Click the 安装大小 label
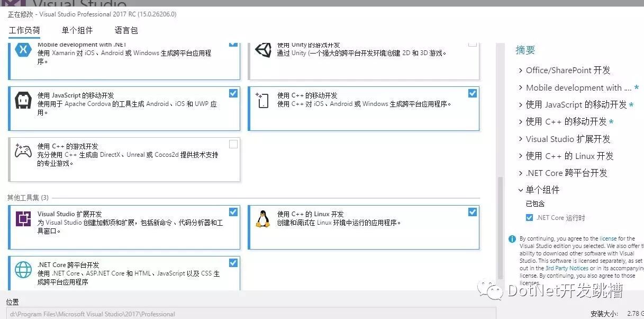 (x=603, y=314)
